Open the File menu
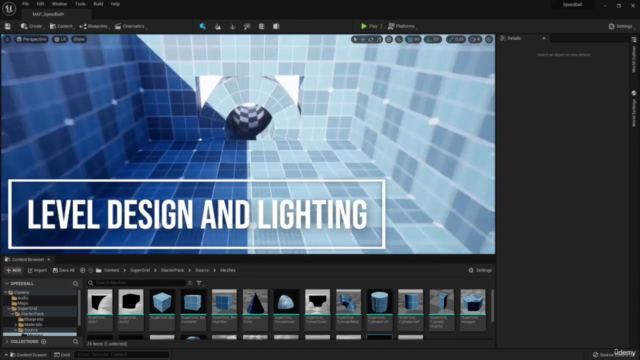Screen dimensions: 640x360 coord(25,4)
